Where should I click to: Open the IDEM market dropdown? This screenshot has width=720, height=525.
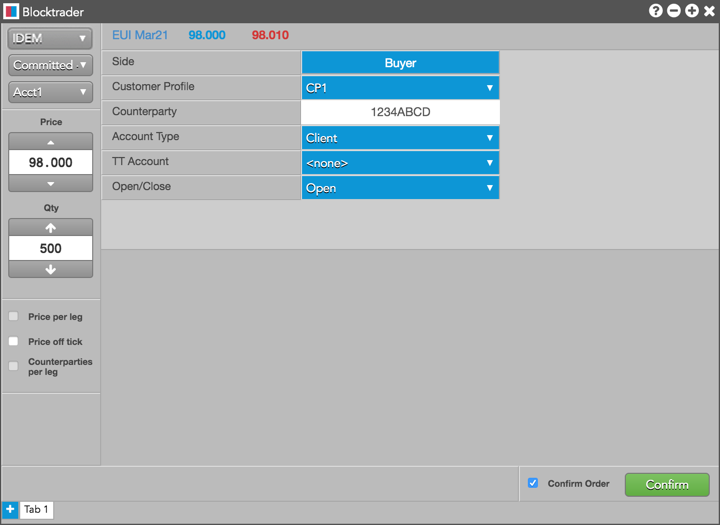50,39
